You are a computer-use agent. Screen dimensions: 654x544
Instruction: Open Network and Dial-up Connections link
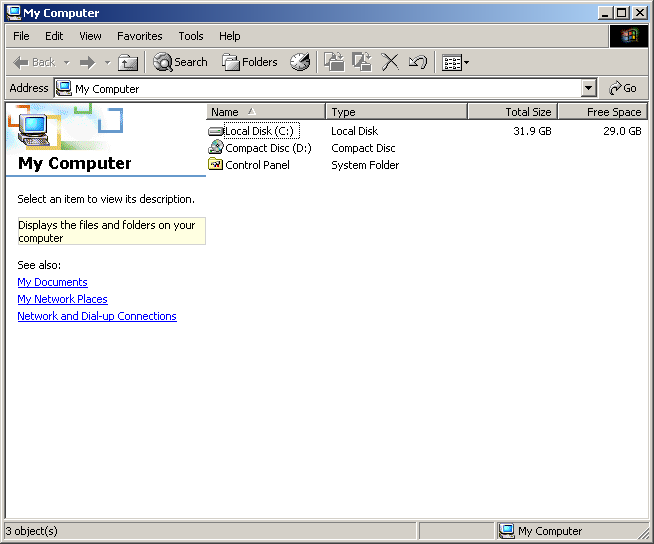pyautogui.click(x=97, y=316)
